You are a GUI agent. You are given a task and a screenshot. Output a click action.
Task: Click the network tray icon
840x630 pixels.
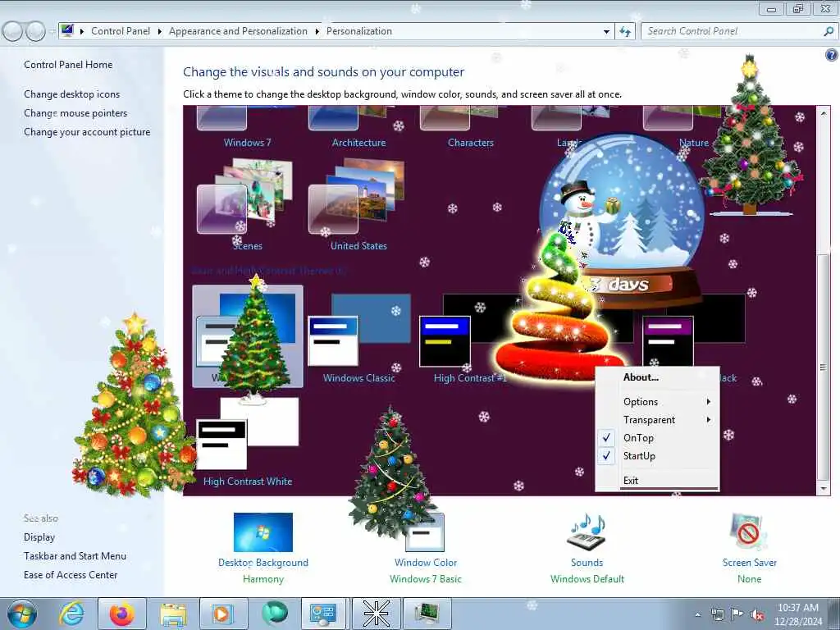coord(717,614)
